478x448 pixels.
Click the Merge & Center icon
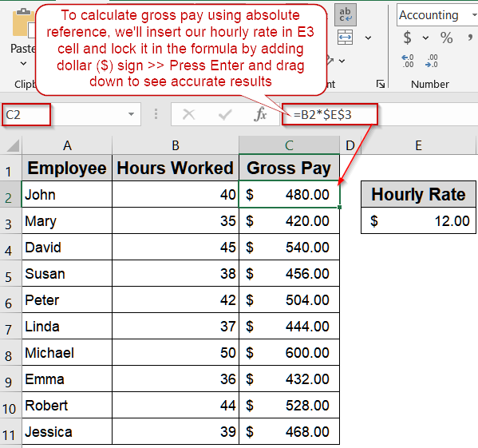coord(346,38)
